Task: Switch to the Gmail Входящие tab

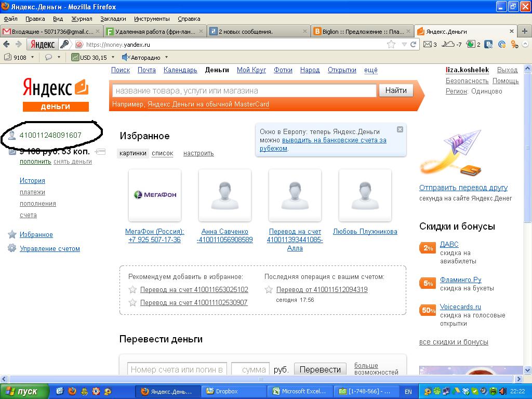Action: pyautogui.click(x=51, y=32)
